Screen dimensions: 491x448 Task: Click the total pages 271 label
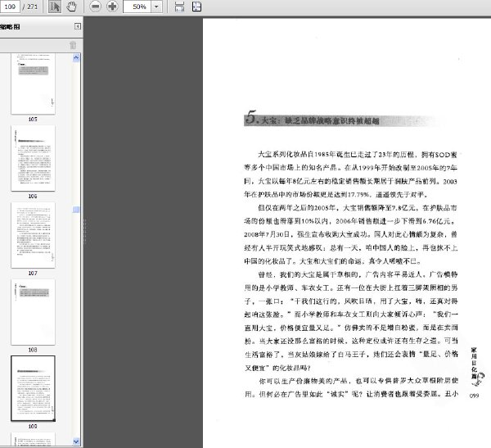click(30, 7)
